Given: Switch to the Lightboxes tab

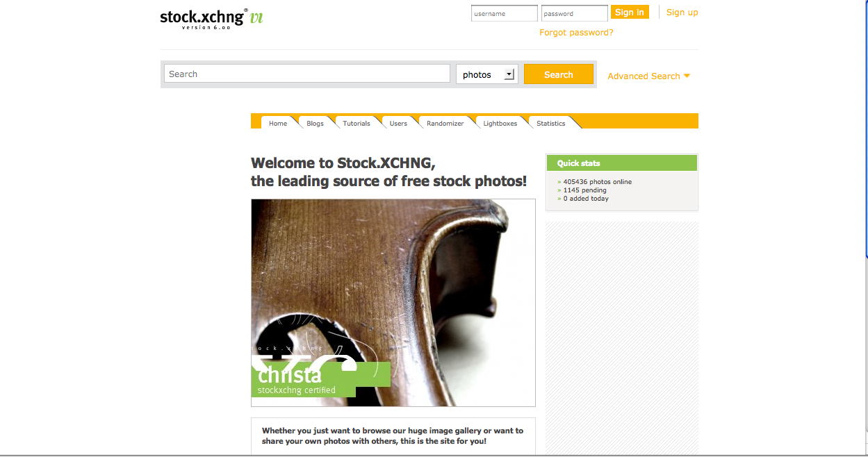Looking at the screenshot, I should [x=500, y=123].
